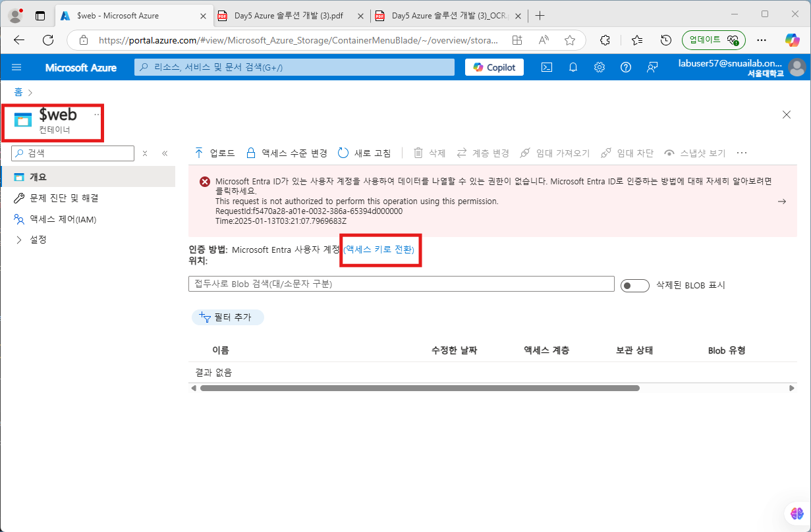Sort by the 수정한 날짜 column header

[x=454, y=350]
